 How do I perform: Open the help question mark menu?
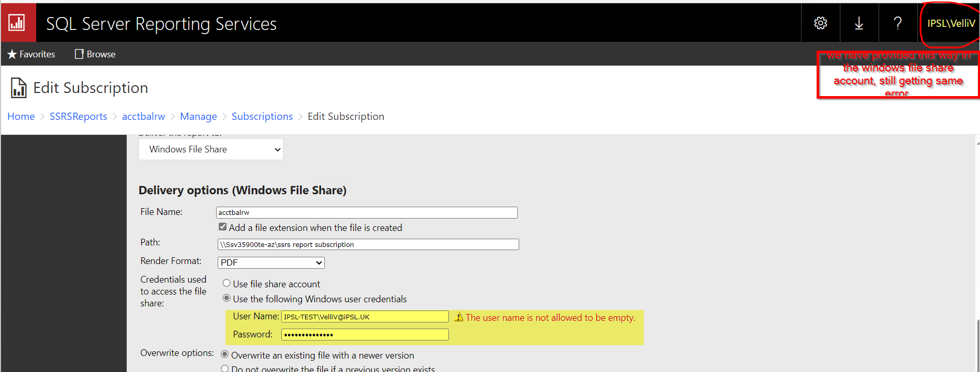[898, 23]
